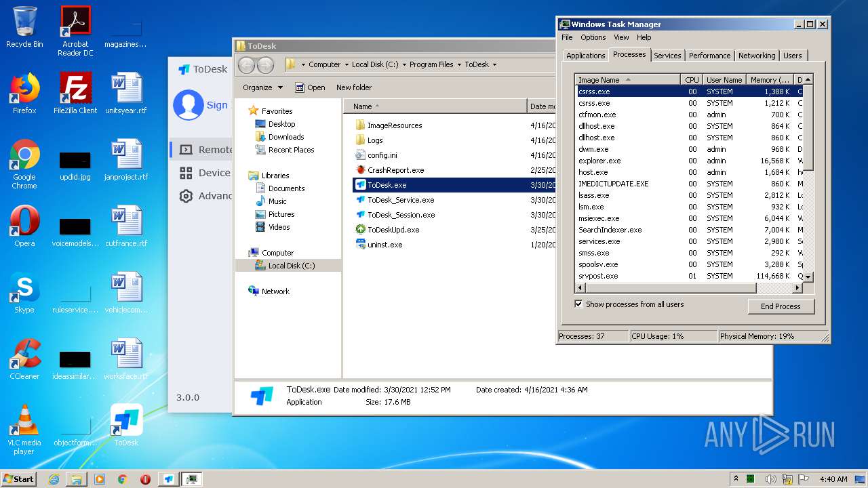Open the Recycle Bin desktop icon
868x488 pixels.
(x=24, y=27)
